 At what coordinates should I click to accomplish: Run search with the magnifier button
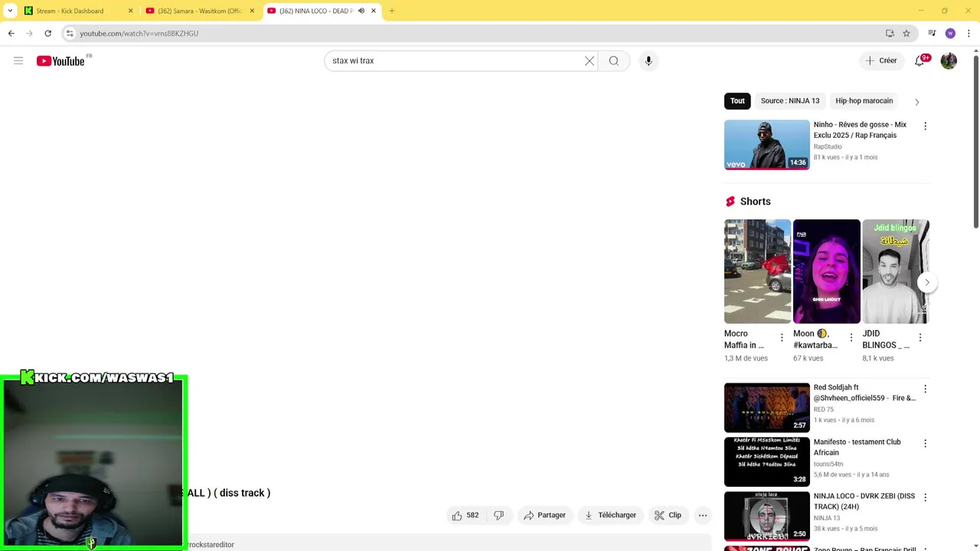[x=614, y=60]
